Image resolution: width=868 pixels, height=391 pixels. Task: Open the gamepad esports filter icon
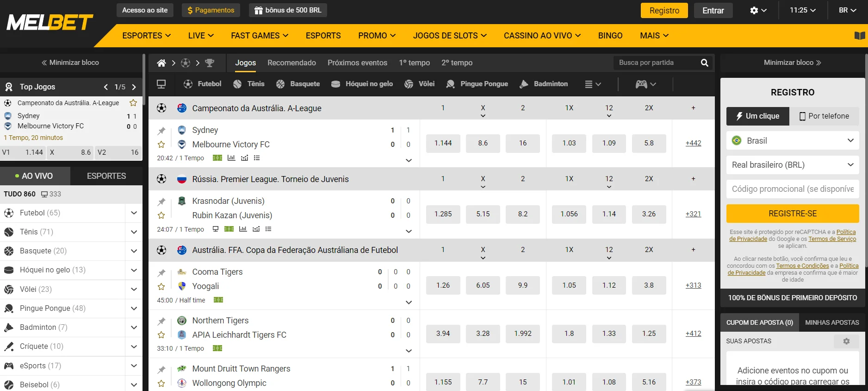pyautogui.click(x=646, y=84)
